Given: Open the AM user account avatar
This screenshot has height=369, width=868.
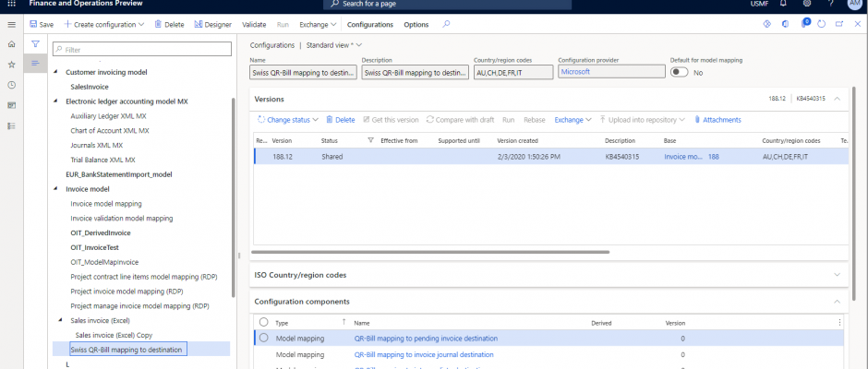Looking at the screenshot, I should 855,4.
